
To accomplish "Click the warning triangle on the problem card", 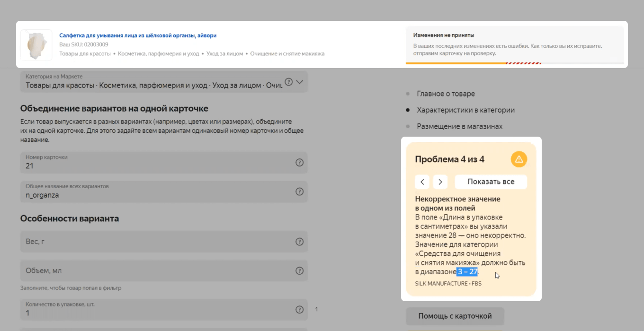I will pos(519,159).
